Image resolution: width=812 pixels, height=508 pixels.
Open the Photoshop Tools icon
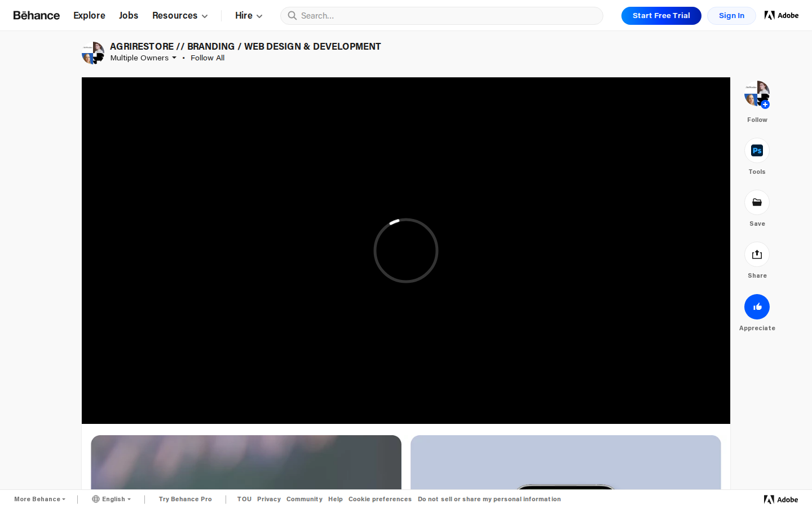pos(757,151)
